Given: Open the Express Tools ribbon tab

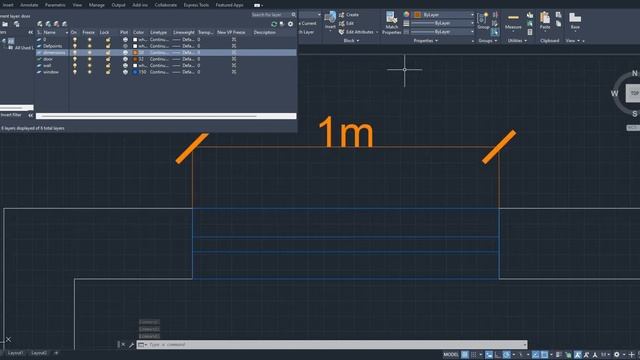Looking at the screenshot, I should click(196, 5).
